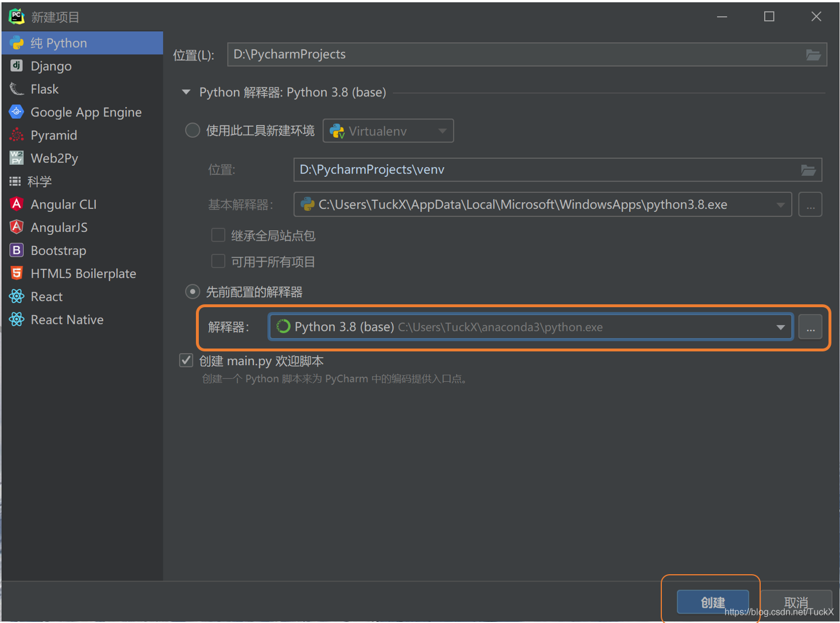Image resolution: width=840 pixels, height=623 pixels.
Task: Click the 新建项目 window title
Action: (55, 17)
